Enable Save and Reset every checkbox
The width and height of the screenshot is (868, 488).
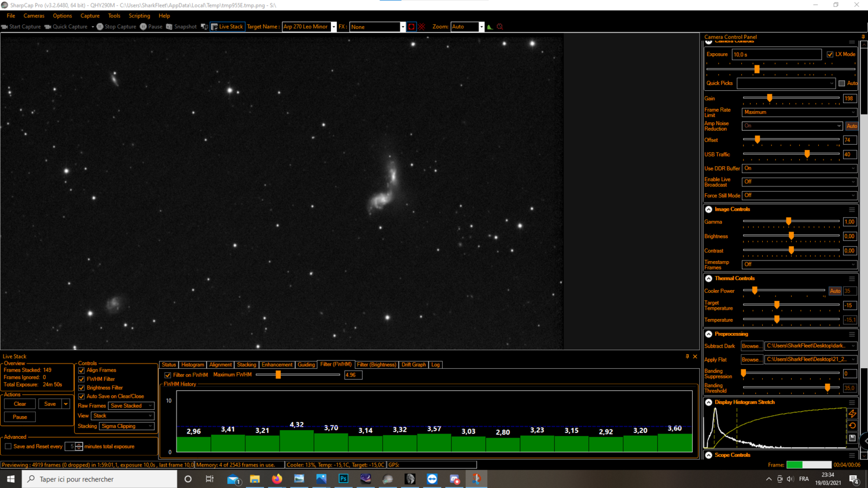(x=8, y=446)
